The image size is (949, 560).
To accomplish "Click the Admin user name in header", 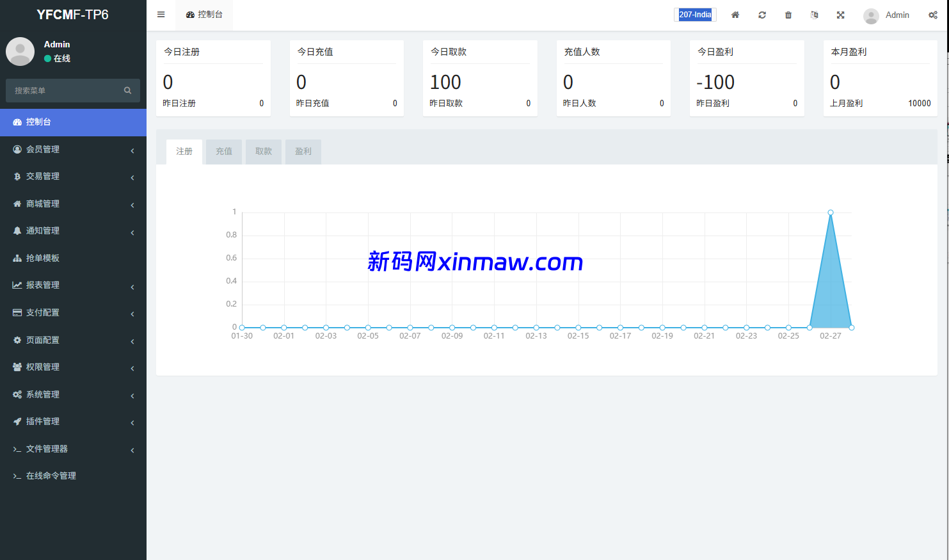I will coord(897,15).
